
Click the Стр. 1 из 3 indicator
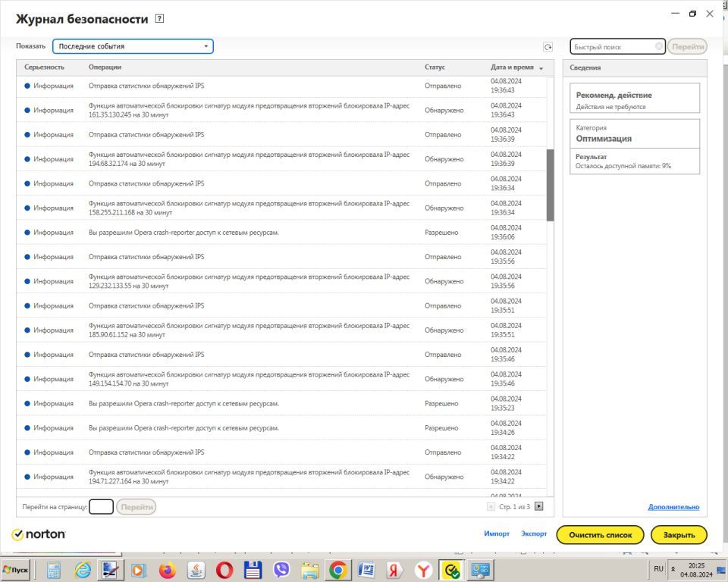click(514, 507)
